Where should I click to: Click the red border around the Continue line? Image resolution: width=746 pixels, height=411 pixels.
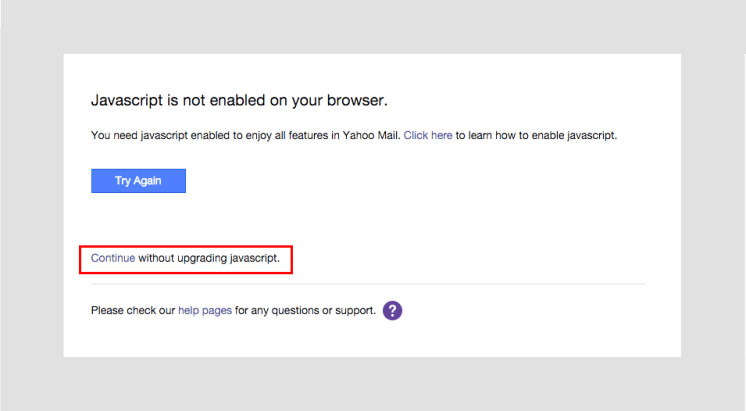click(x=187, y=245)
